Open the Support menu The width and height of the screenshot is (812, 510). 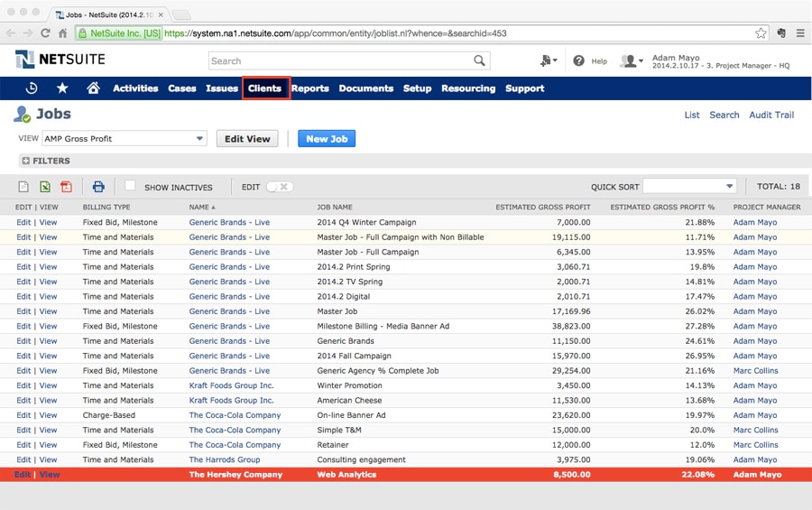524,88
